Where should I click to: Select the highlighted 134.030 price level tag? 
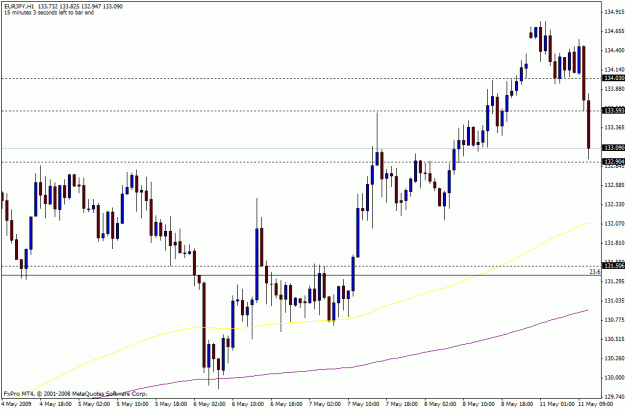click(x=614, y=78)
